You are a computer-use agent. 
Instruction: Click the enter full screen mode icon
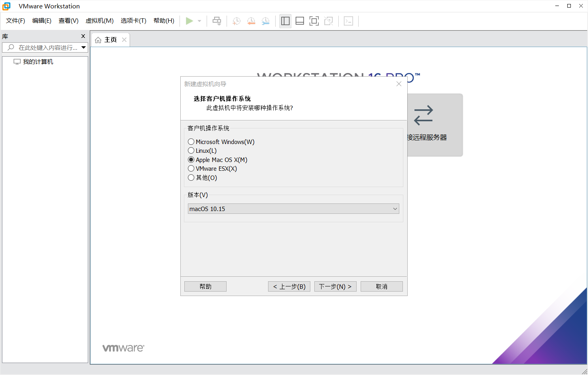[314, 21]
